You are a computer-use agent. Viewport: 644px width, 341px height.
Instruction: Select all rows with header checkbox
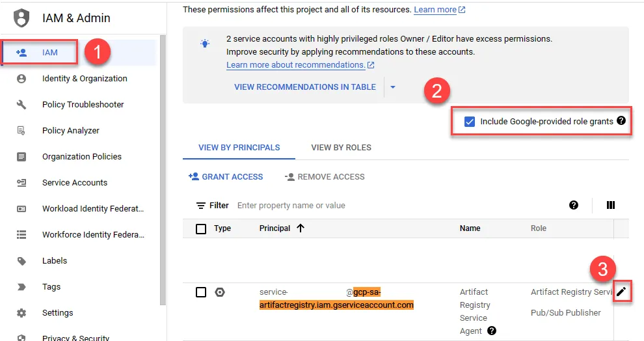pos(201,229)
